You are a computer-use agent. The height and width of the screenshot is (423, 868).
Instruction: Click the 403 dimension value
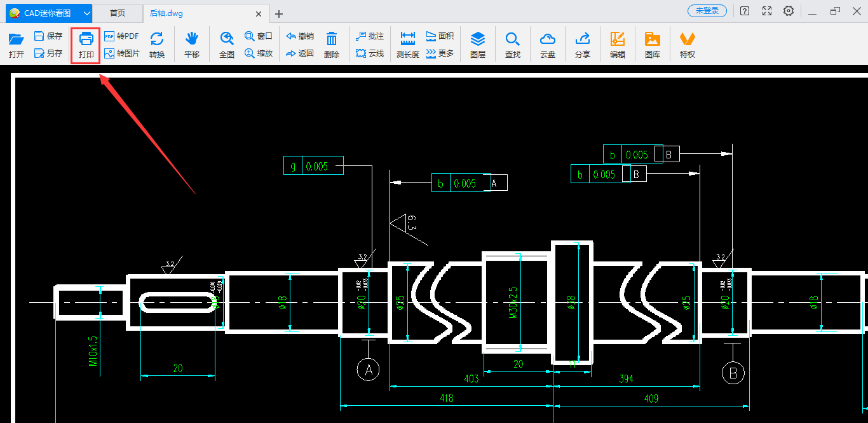tap(471, 378)
